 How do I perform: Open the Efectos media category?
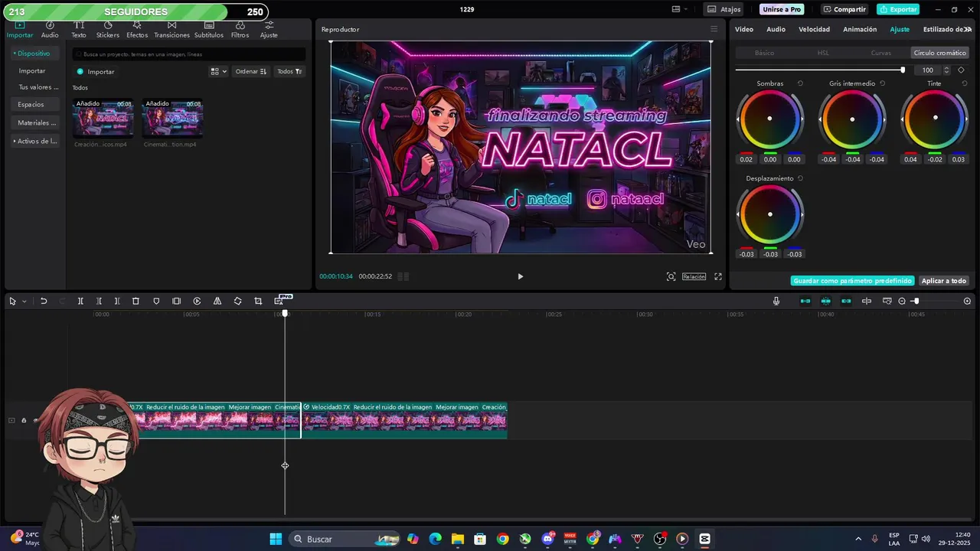point(137,30)
